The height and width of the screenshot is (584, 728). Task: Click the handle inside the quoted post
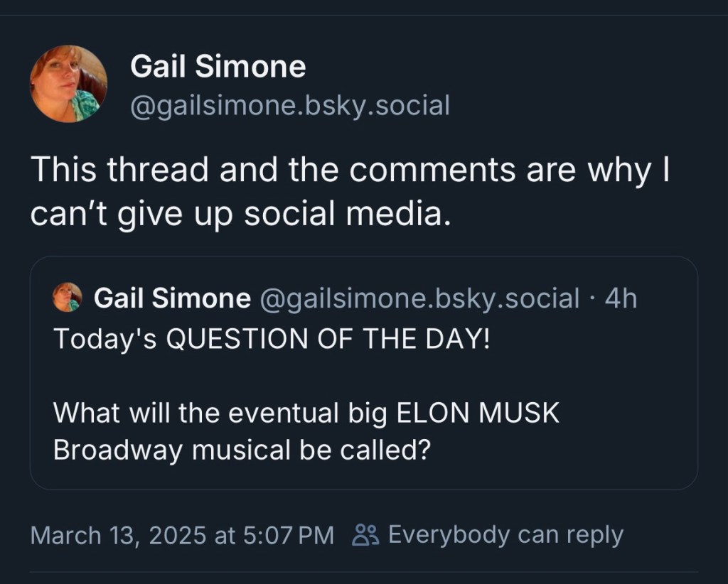tap(421, 298)
